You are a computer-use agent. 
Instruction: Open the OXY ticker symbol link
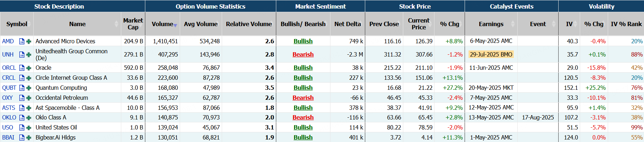[x=8, y=98]
